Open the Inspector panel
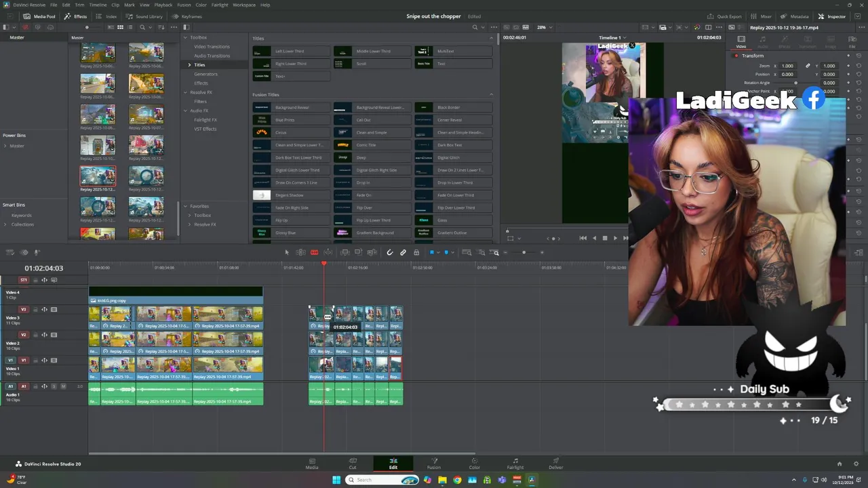Screen dimensions: 868x488 (x=832, y=16)
